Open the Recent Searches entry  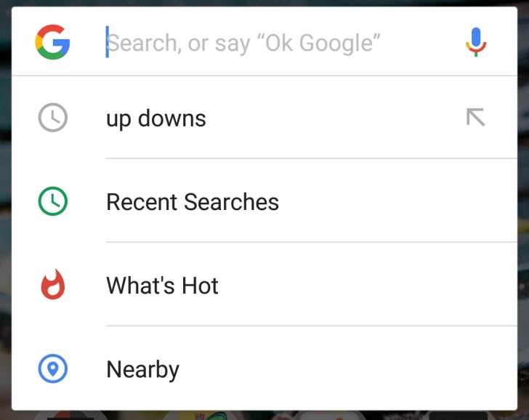[x=193, y=202]
